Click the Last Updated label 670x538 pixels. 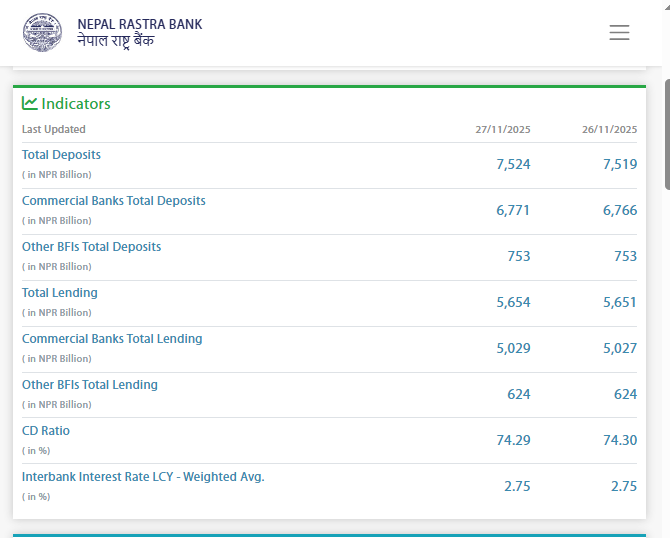(x=54, y=129)
